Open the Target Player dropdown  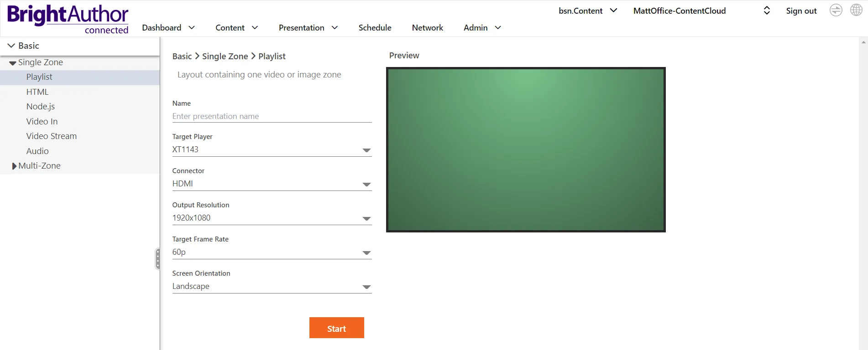pyautogui.click(x=272, y=149)
